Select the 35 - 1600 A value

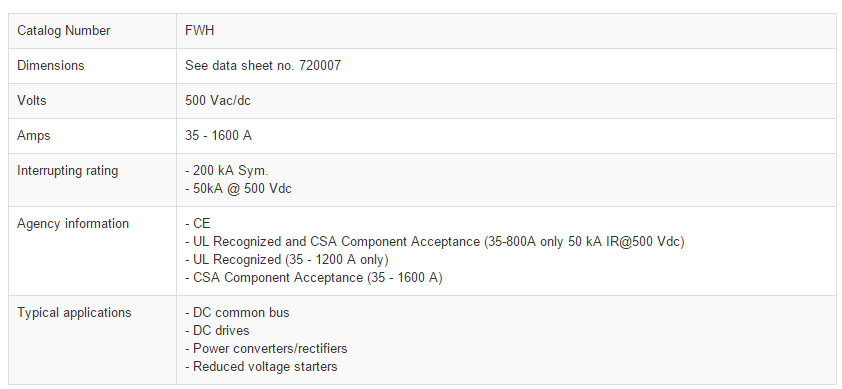pos(218,135)
